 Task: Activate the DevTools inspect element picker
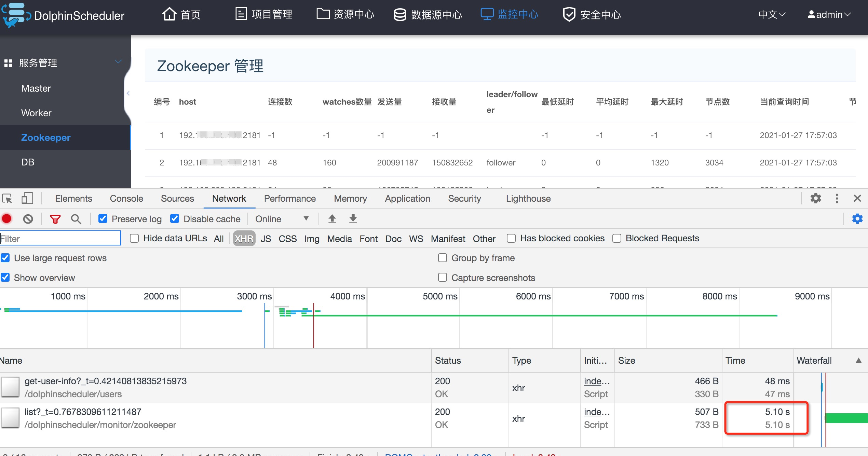(7, 198)
